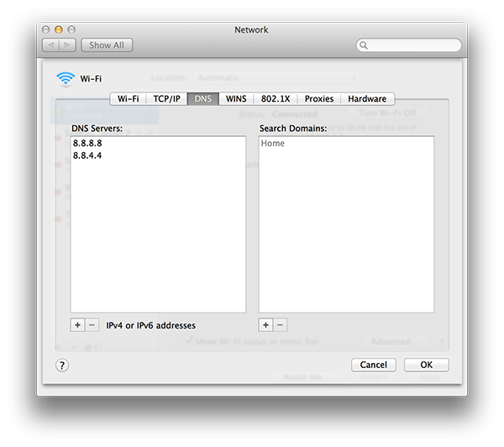This screenshot has width=504, height=447.
Task: Confirm settings with OK button
Action: click(x=426, y=365)
